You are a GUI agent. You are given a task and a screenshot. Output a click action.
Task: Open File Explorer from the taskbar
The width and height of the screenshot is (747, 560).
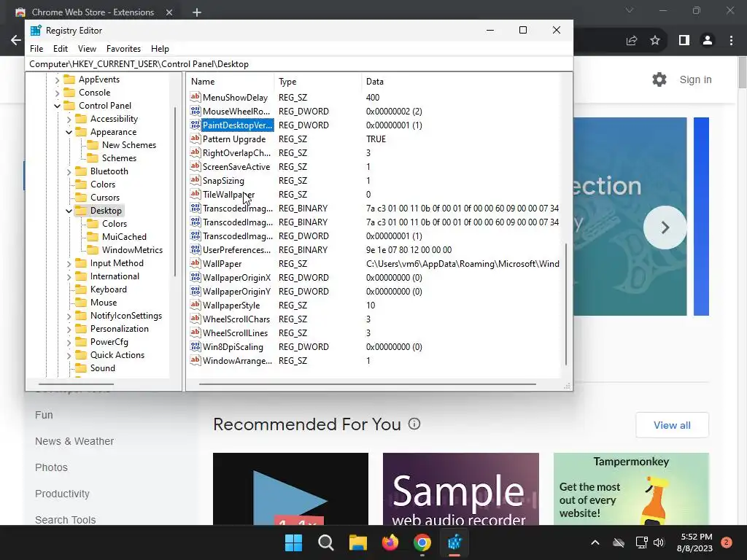357,542
